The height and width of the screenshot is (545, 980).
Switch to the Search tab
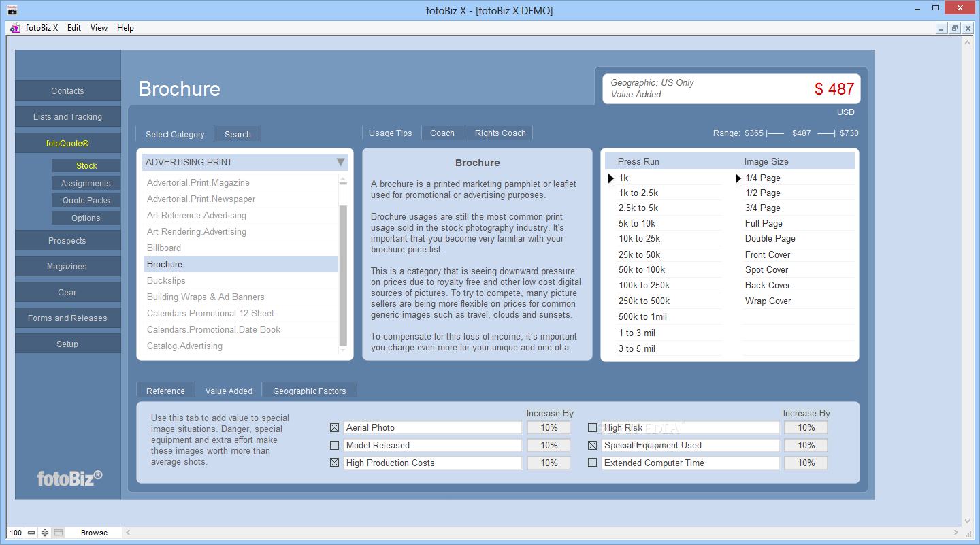(238, 134)
